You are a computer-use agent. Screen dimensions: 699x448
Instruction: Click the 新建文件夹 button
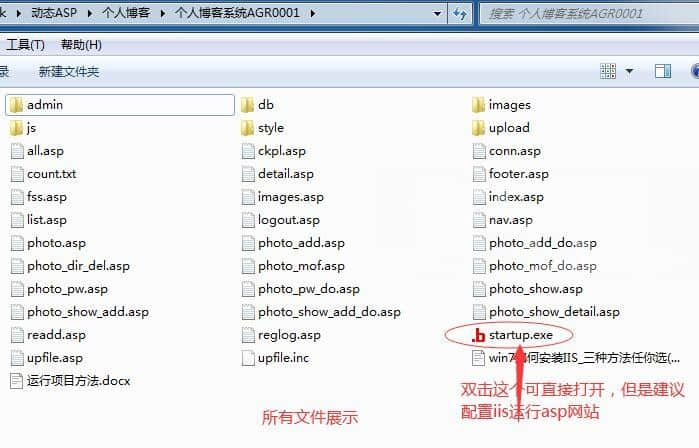[x=69, y=71]
